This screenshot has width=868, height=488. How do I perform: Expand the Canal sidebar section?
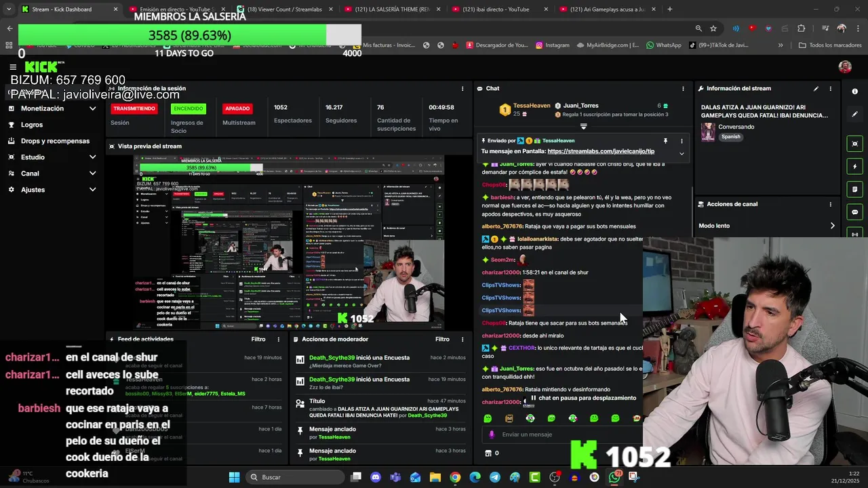pos(53,174)
